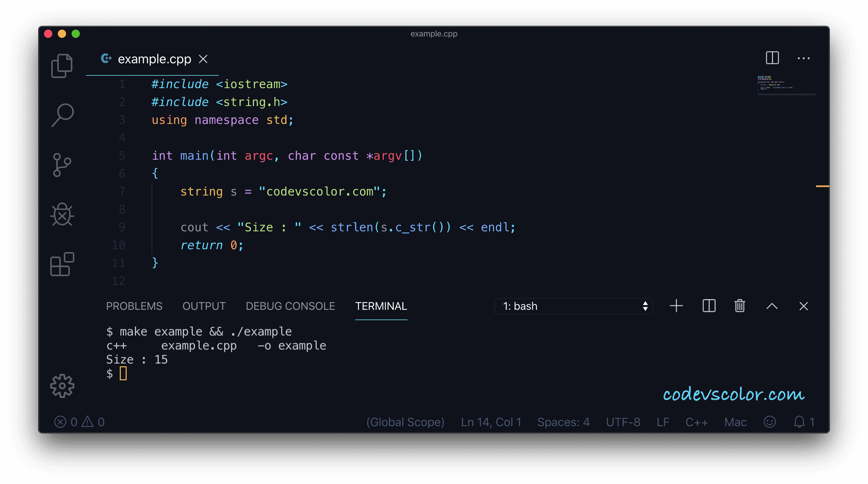Click the kill terminal trash icon
This screenshot has width=868, height=484.
(x=740, y=306)
